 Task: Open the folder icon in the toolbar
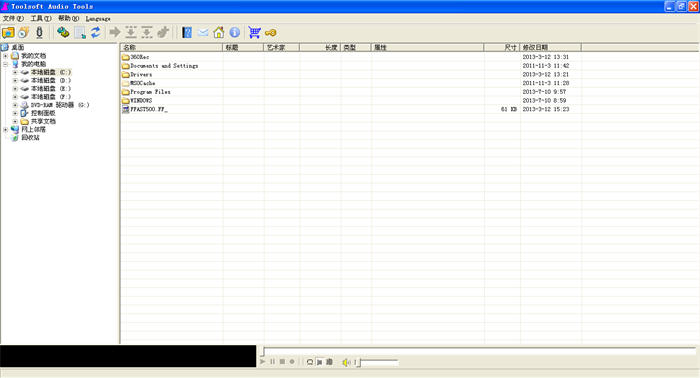tap(8, 32)
